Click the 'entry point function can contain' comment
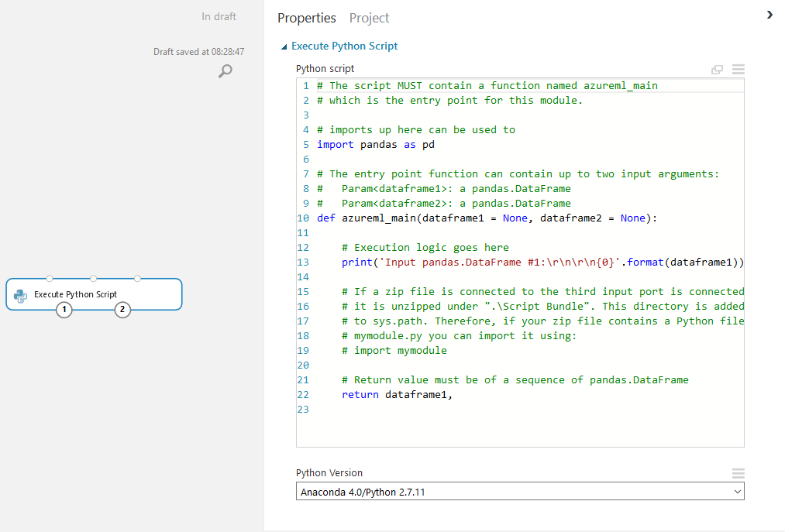Image resolution: width=785 pixels, height=532 pixels. click(x=518, y=174)
